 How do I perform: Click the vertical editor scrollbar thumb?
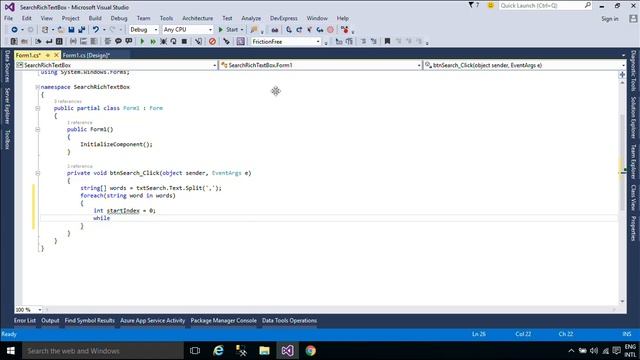(x=622, y=162)
